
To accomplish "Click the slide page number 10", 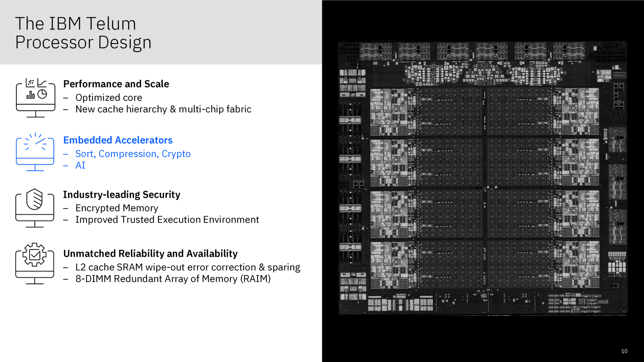I will pos(624,351).
